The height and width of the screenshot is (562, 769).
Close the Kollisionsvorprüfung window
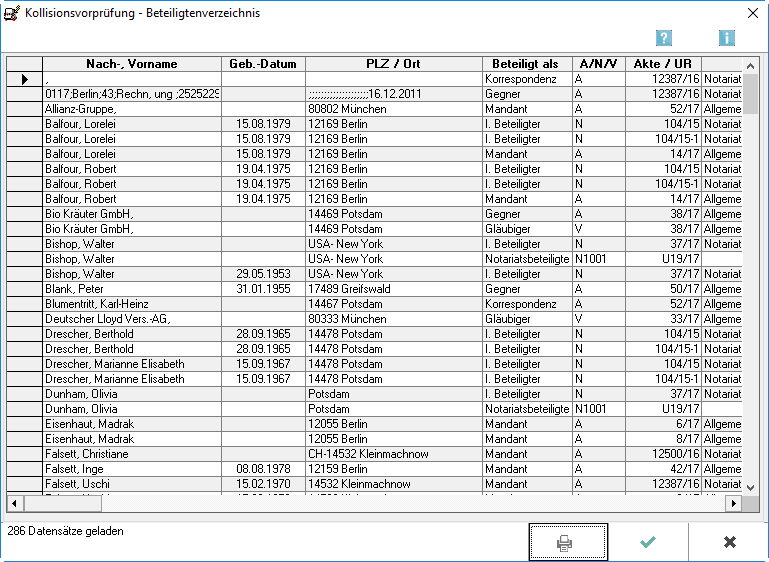(753, 13)
